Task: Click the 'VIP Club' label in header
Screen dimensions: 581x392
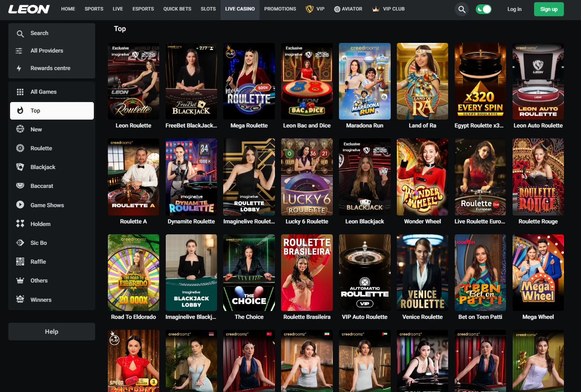Action: 394,9
